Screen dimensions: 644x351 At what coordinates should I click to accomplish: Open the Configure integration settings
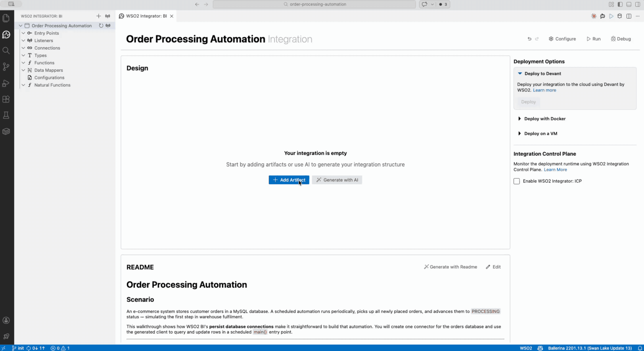562,39
